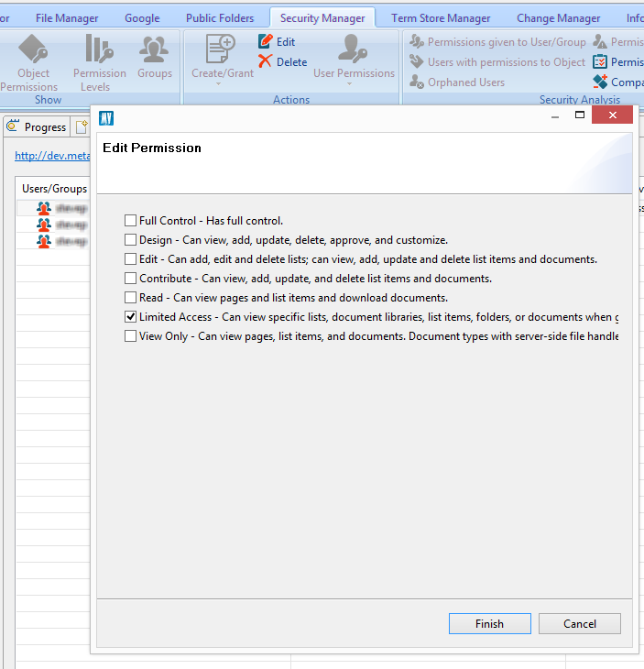Switch to the Google tab
This screenshot has height=669, width=644.
pos(142,18)
